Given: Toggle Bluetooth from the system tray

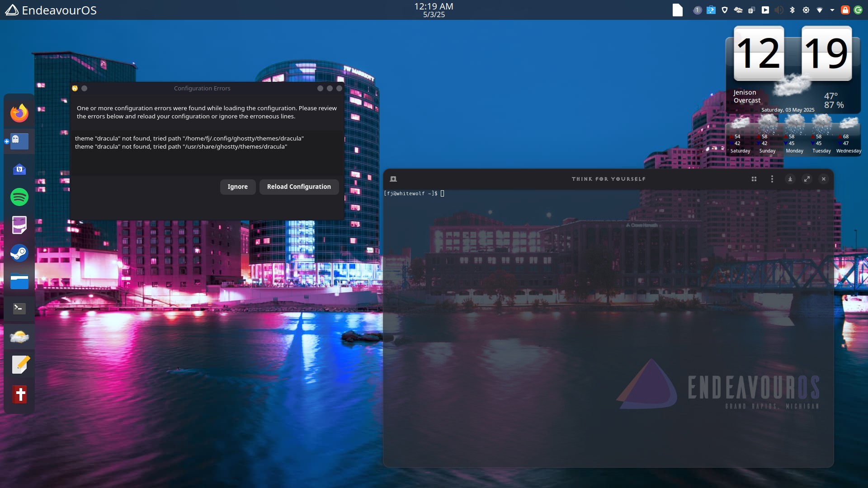Looking at the screenshot, I should point(792,10).
